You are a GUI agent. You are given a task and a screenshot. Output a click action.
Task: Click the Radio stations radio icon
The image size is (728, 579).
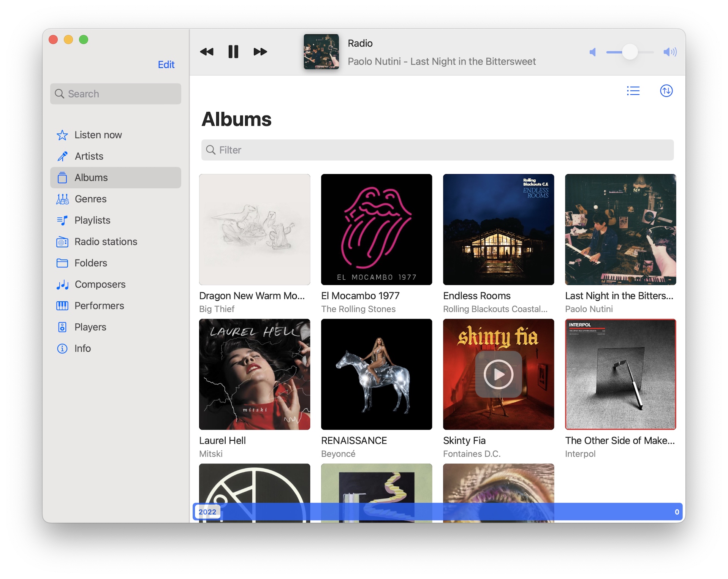(62, 242)
